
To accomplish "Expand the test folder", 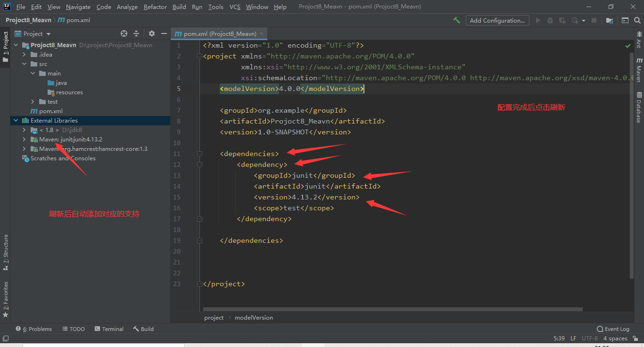I will click(33, 102).
